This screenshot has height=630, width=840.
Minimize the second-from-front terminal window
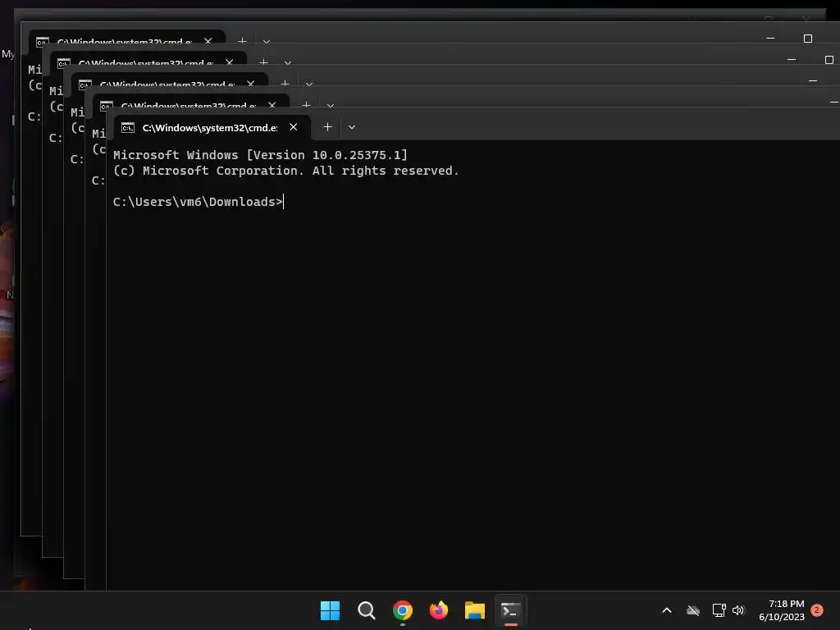833,102
